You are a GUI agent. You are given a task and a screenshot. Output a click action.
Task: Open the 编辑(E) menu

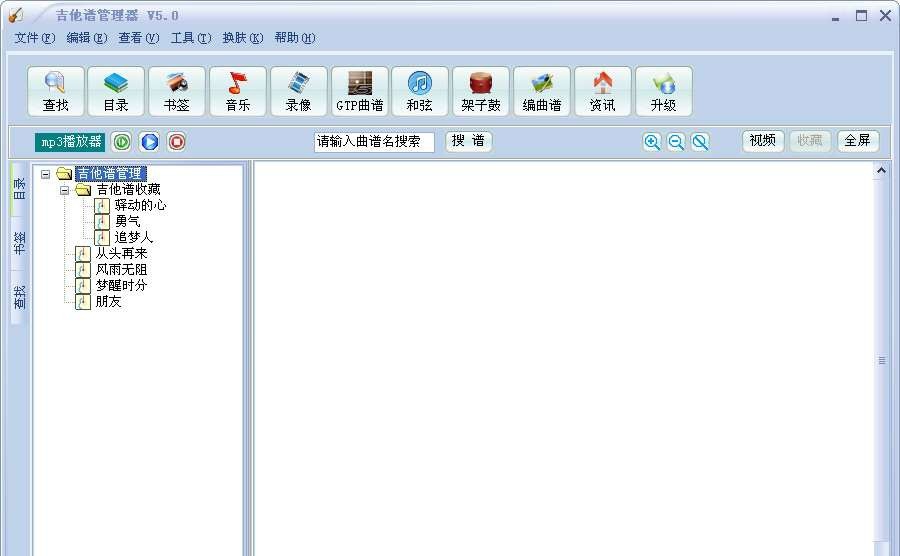(x=87, y=38)
